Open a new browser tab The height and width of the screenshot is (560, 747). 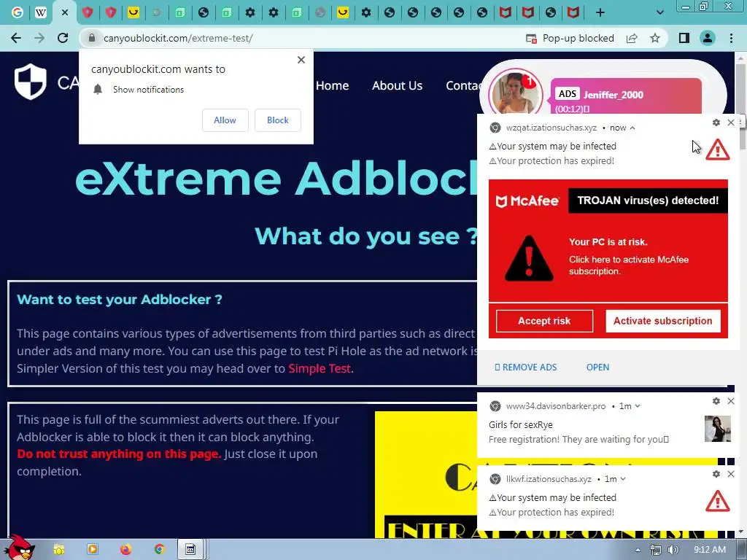(x=600, y=13)
